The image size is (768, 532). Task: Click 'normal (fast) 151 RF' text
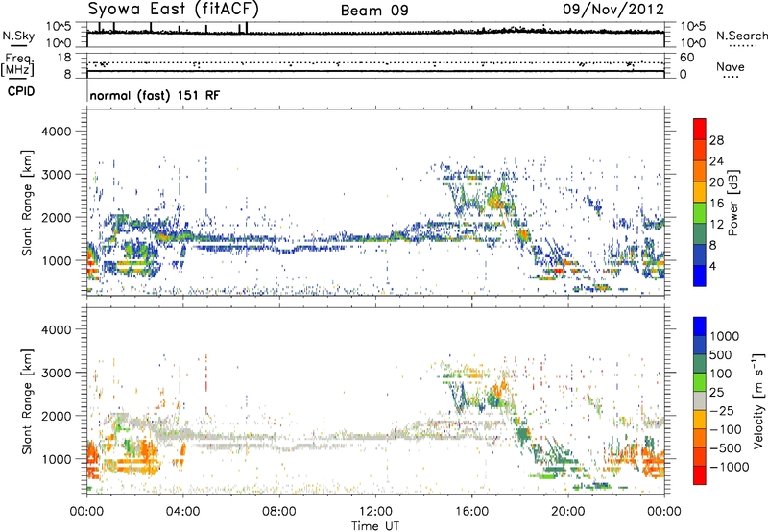point(155,95)
